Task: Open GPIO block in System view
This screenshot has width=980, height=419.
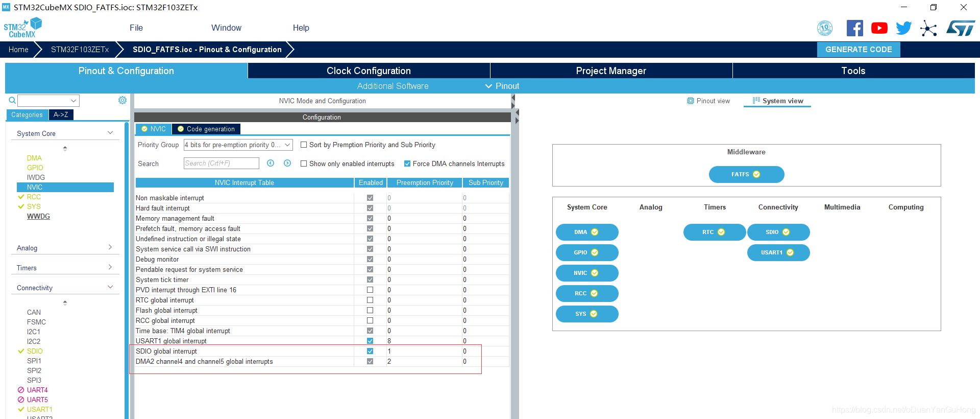Action: [587, 252]
